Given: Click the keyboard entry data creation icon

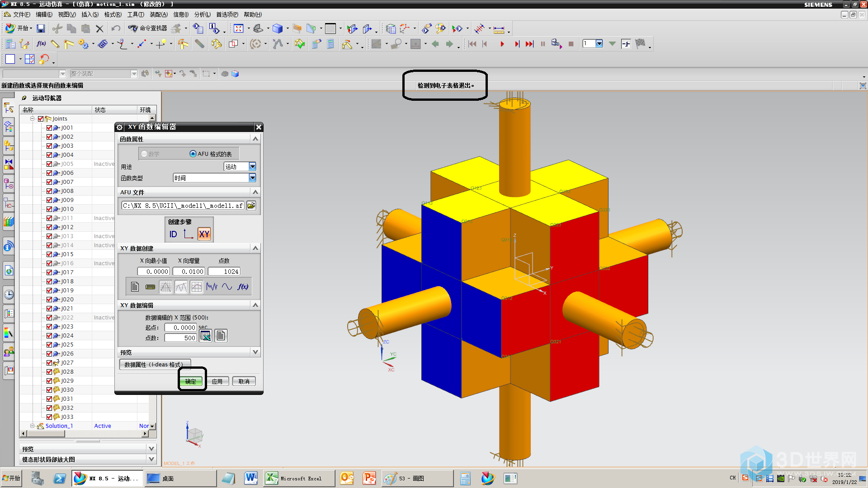Looking at the screenshot, I should (150, 286).
